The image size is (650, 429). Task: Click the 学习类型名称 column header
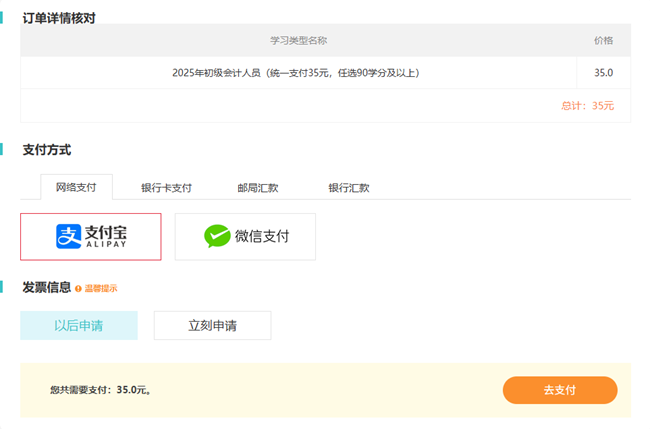[x=298, y=41]
